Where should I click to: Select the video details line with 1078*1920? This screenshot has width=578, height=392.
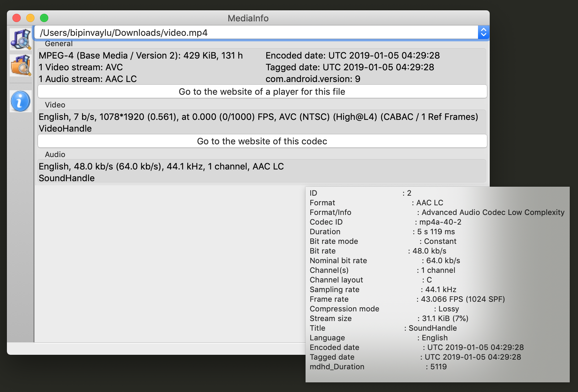[258, 117]
